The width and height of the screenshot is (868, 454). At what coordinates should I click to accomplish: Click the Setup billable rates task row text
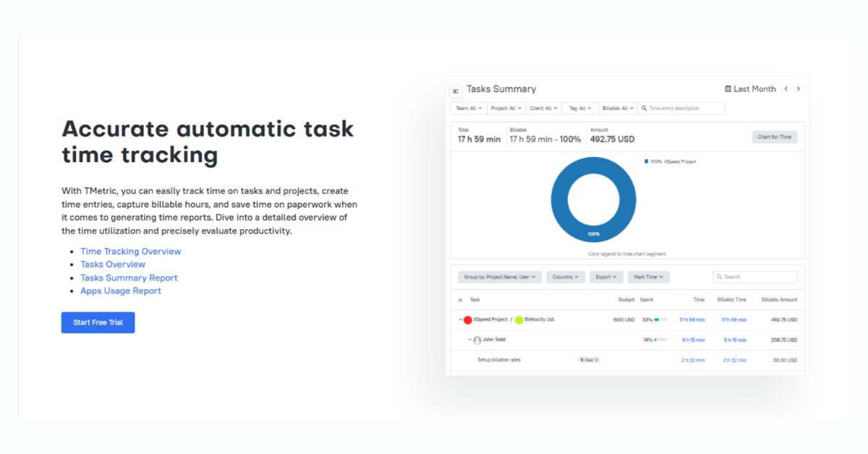click(x=499, y=360)
